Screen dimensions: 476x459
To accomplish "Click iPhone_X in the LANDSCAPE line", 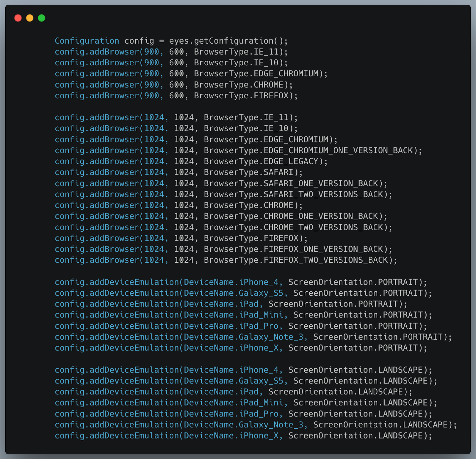I will tap(259, 436).
